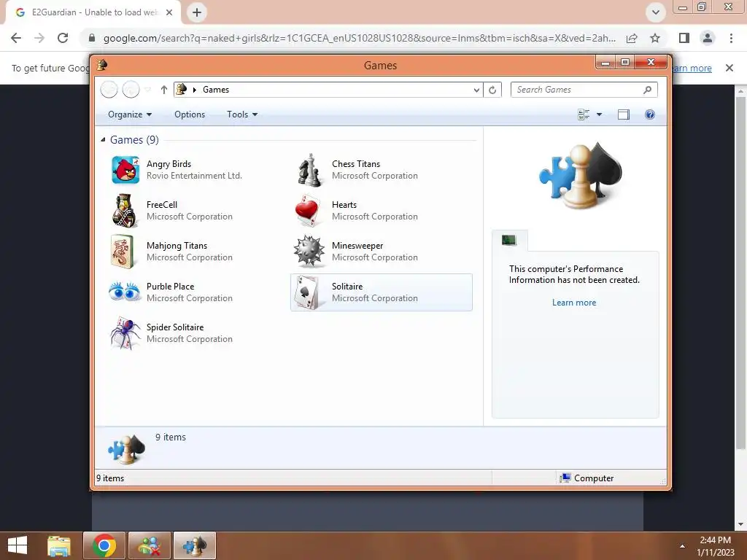This screenshot has width=747, height=560.
Task: Select the Solitaire cards icon
Action: point(307,292)
